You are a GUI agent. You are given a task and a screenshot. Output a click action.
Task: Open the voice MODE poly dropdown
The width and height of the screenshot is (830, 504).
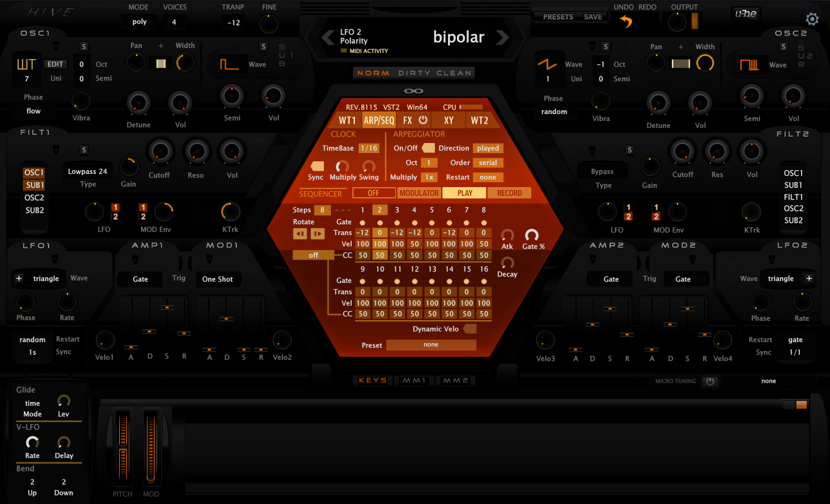pos(139,22)
